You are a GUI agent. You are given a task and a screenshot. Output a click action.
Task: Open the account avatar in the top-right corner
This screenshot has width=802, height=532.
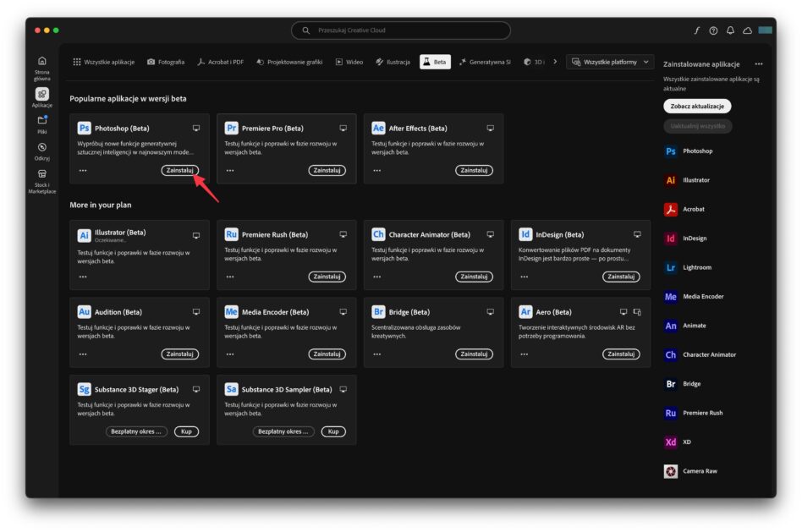(765, 30)
